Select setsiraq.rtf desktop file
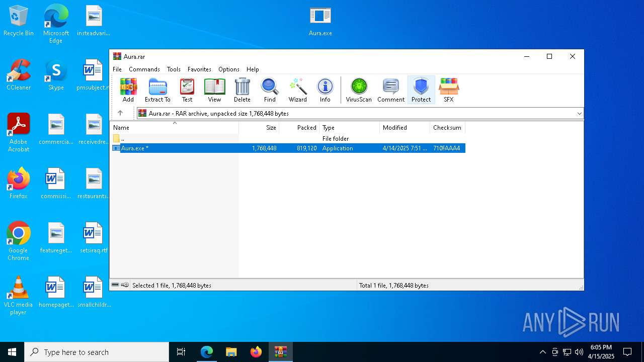644x362 pixels. pyautogui.click(x=94, y=238)
